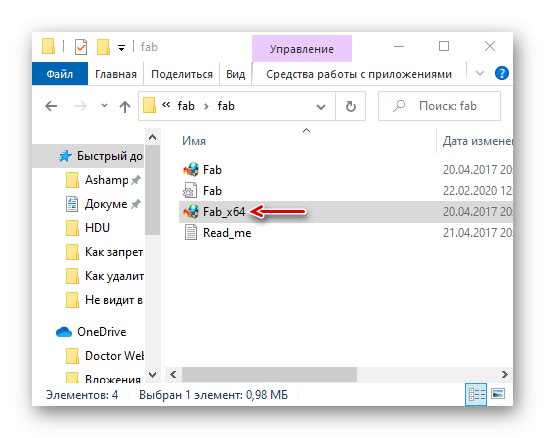Click the Properties icon in quick access toolbar

click(x=81, y=47)
